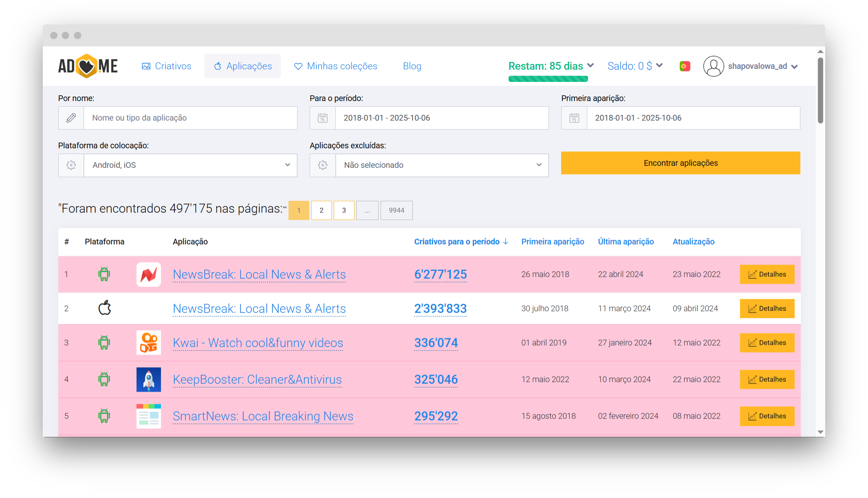Click the calendar icon for Para o período
The width and height of the screenshot is (868, 498).
pos(322,118)
